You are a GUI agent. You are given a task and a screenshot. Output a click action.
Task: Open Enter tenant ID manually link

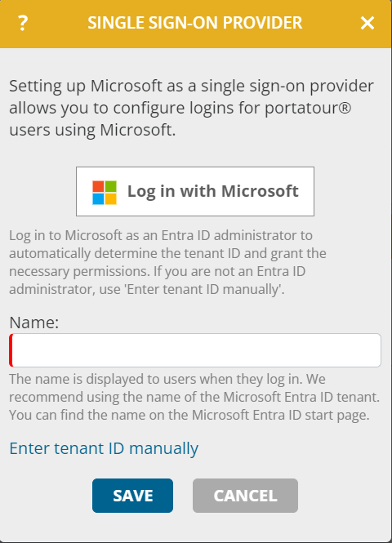click(x=104, y=448)
